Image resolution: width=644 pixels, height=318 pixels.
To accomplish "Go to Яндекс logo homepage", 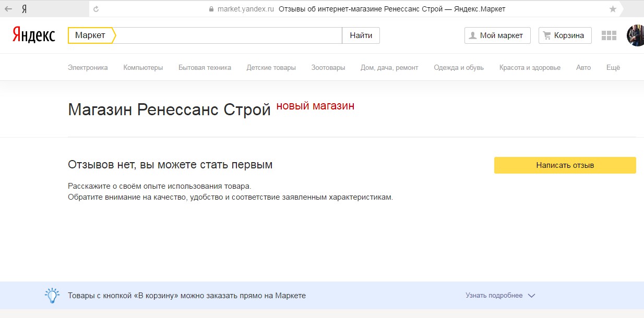I will [34, 35].
